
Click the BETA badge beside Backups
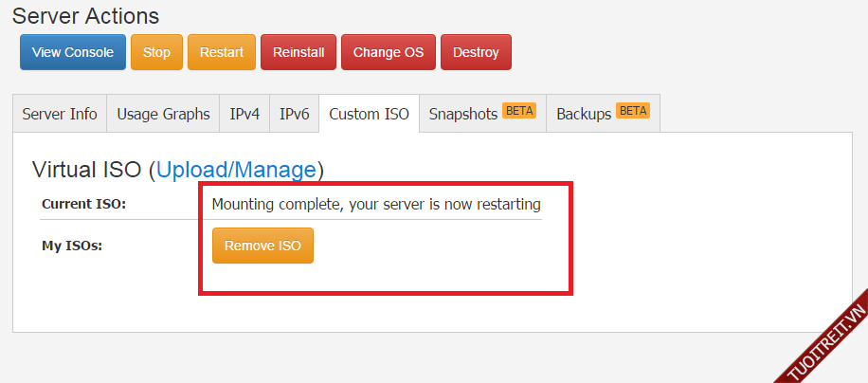(632, 111)
